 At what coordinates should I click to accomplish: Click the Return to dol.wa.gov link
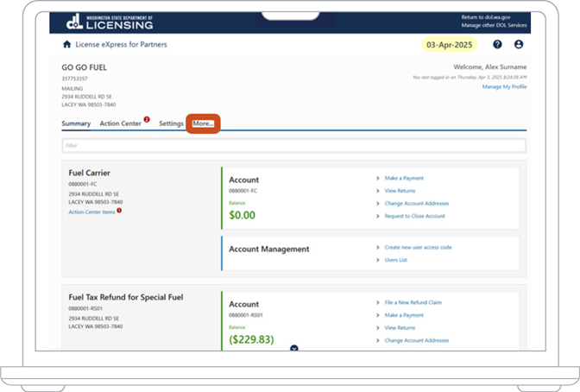[486, 17]
